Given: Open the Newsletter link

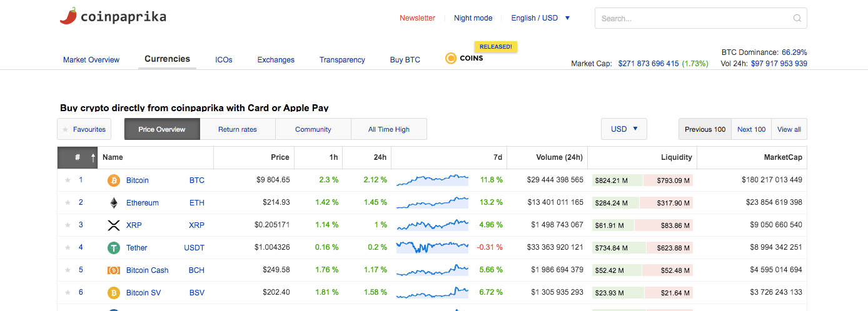Looking at the screenshot, I should click(417, 18).
